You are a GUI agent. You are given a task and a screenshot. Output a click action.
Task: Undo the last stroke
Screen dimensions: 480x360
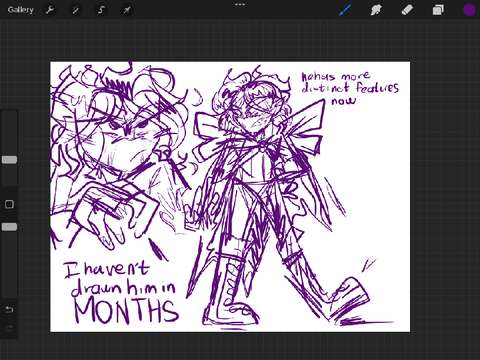click(x=9, y=310)
